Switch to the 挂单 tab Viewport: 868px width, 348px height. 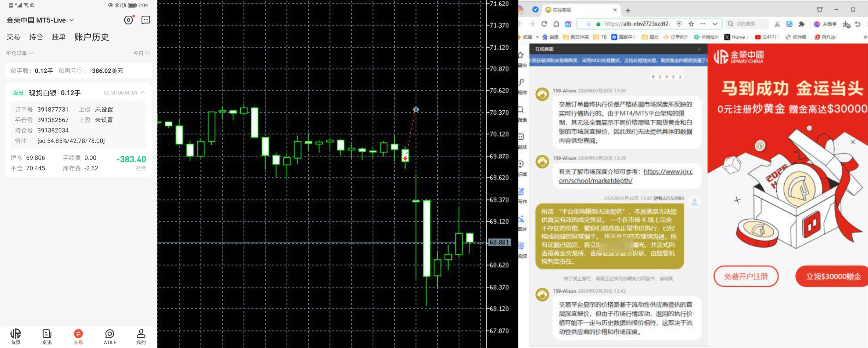tap(59, 37)
